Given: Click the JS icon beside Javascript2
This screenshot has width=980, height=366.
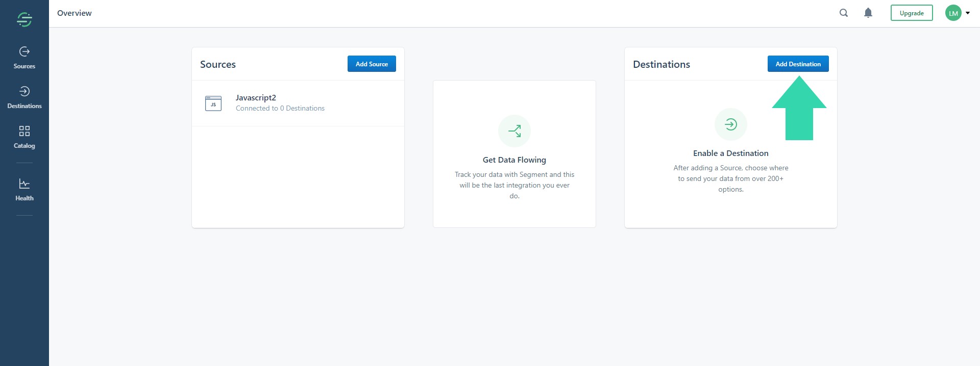Looking at the screenshot, I should point(213,103).
